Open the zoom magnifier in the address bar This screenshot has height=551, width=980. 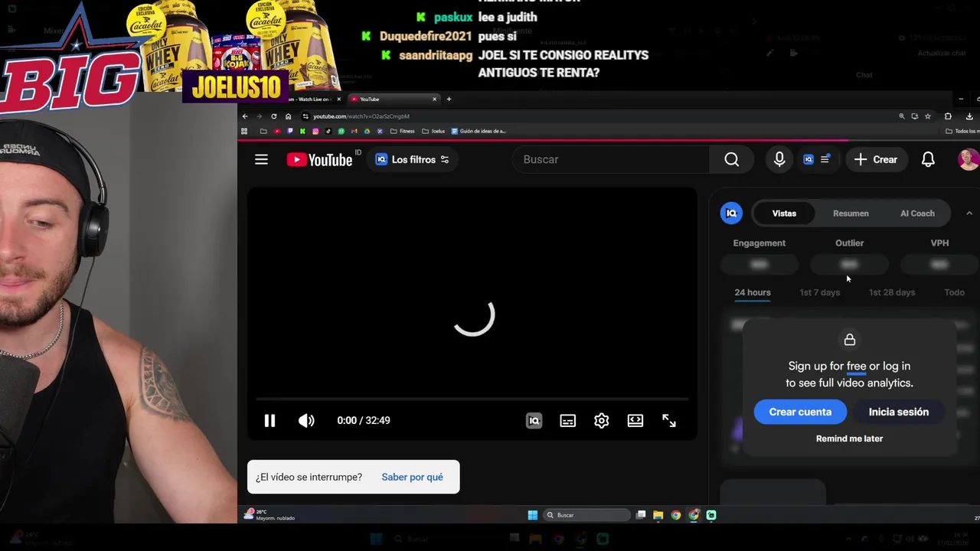(x=901, y=116)
